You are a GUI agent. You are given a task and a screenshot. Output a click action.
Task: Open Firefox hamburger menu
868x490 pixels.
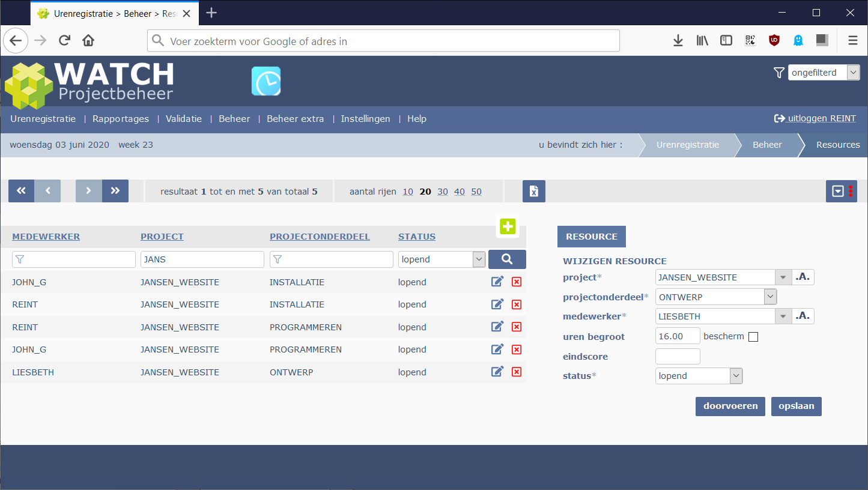[853, 41]
